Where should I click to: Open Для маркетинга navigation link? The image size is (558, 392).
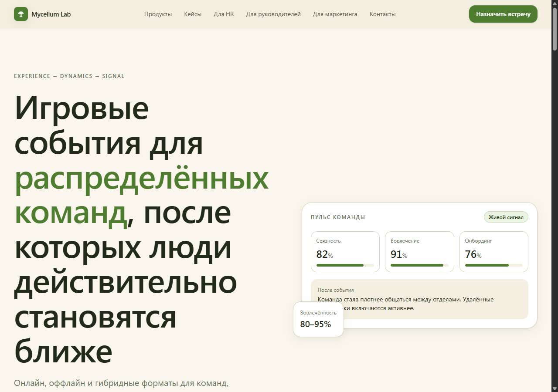tap(335, 14)
